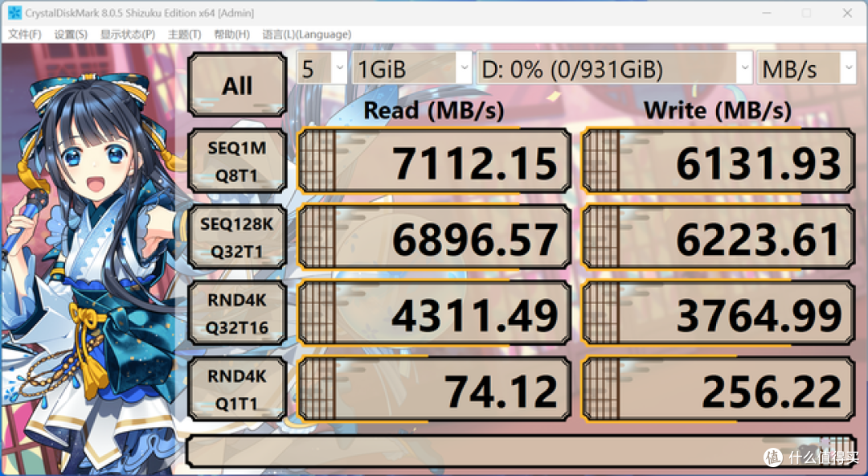Screen dimensions: 868x476
Task: Maximize the CrystalDiskMark window
Action: [807, 13]
